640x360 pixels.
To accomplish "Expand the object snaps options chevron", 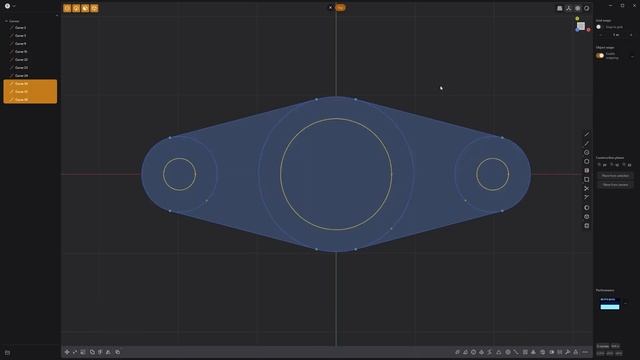I will [x=632, y=56].
